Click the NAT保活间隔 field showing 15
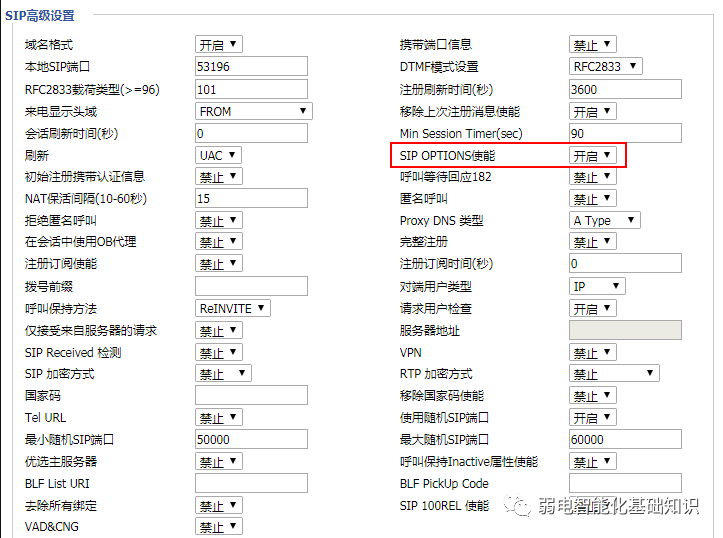723x538 pixels. coord(251,198)
